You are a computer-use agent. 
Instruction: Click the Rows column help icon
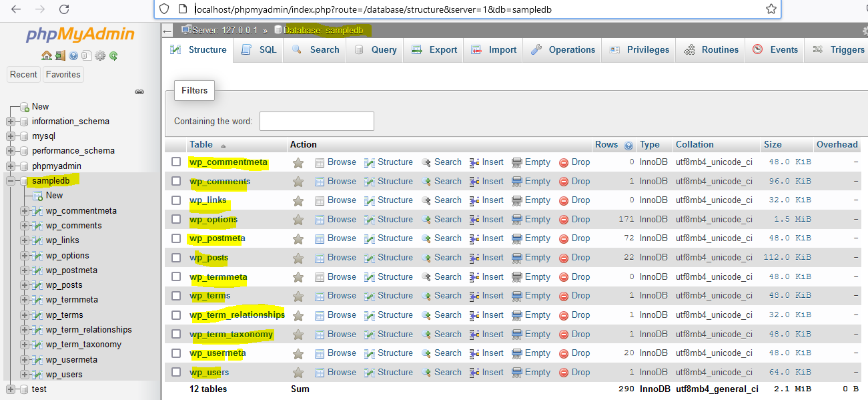(628, 145)
